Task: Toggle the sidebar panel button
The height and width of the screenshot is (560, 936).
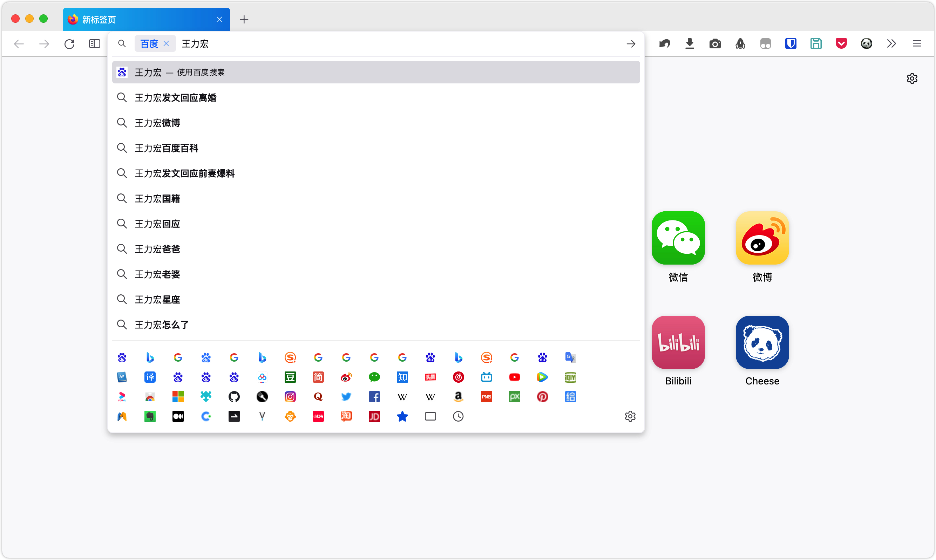Action: click(94, 44)
